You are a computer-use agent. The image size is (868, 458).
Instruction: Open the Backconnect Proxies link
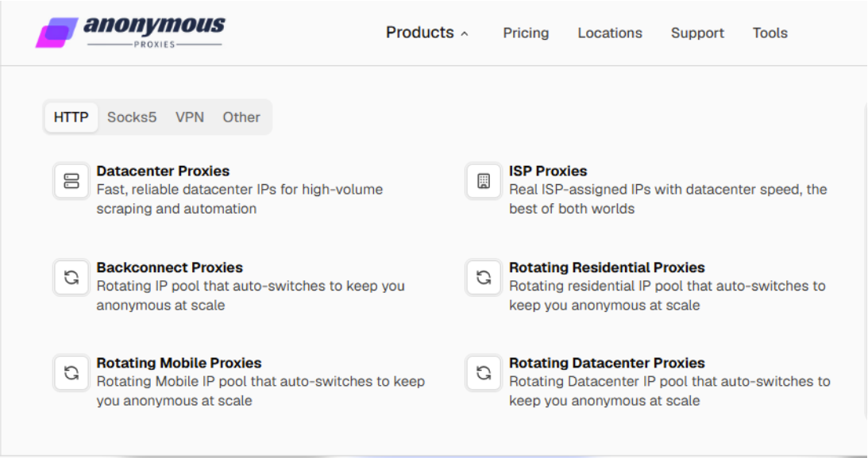169,267
